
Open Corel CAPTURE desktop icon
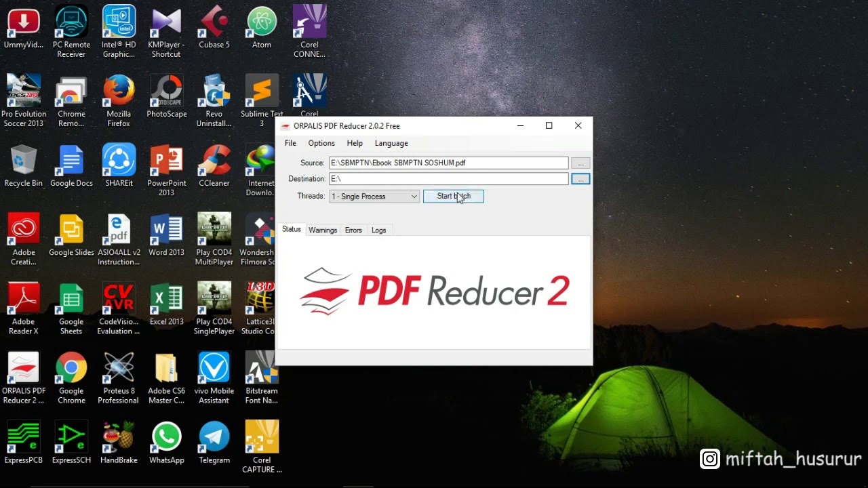coord(262,446)
